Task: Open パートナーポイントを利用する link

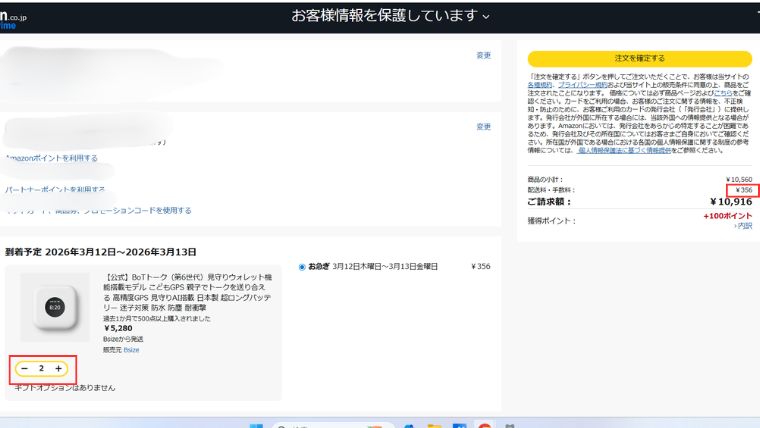Action: (55, 189)
